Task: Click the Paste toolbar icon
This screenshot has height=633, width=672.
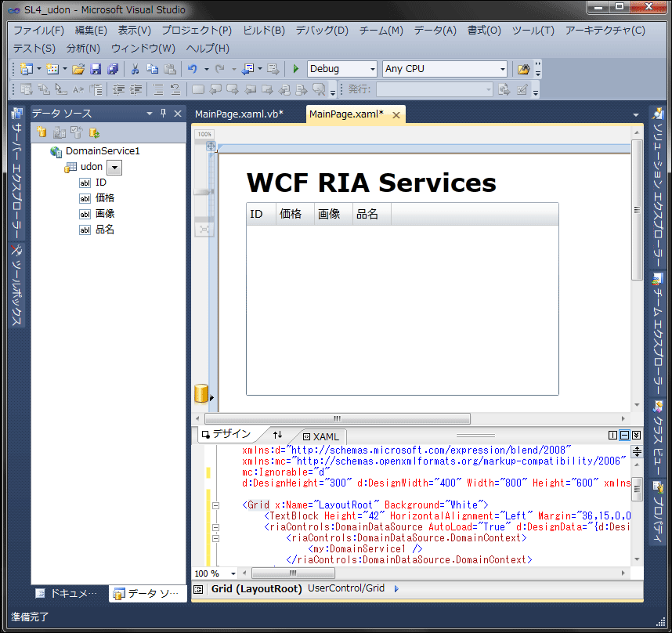Action: coord(170,69)
